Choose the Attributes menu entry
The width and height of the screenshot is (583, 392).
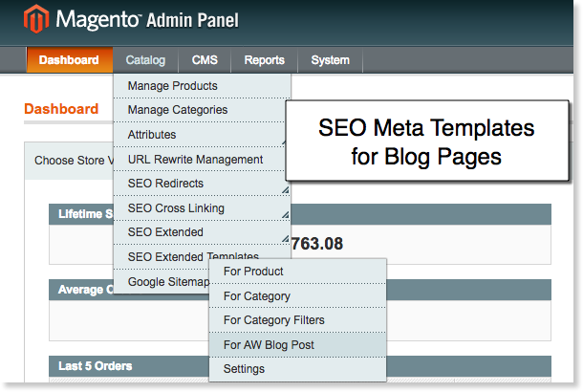tap(200, 135)
